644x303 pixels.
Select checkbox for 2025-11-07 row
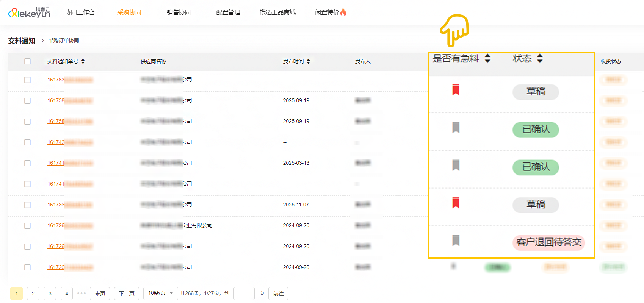click(27, 205)
